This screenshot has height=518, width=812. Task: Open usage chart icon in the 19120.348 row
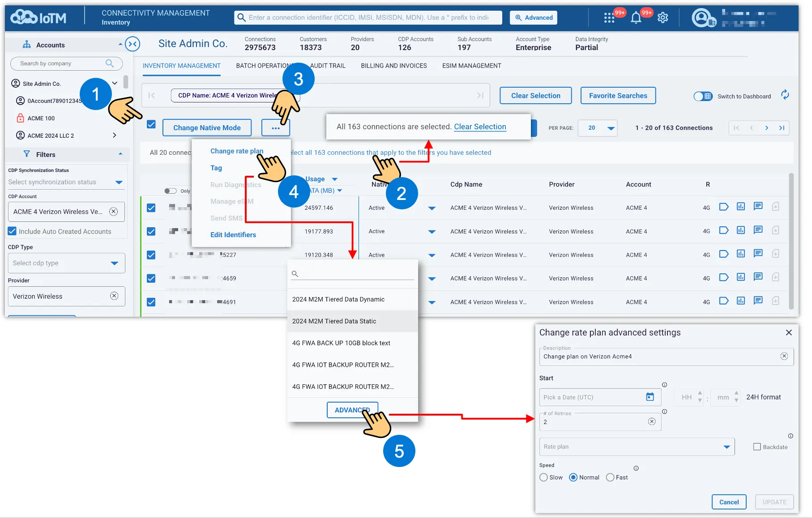pos(741,254)
